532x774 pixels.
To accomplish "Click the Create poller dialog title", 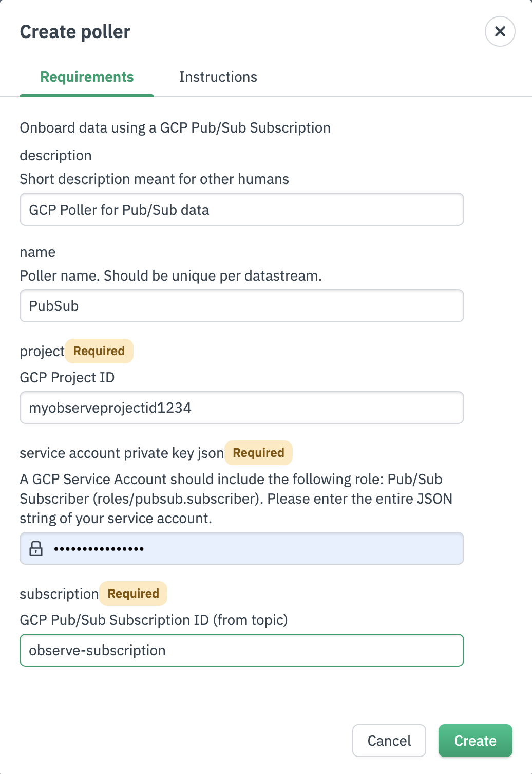I will tap(75, 32).
